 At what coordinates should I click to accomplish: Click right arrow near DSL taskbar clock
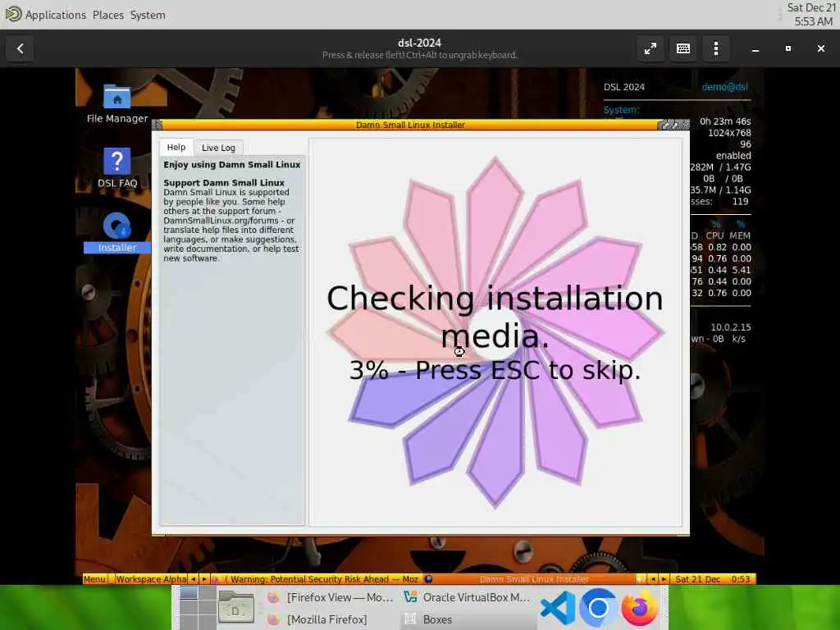tap(664, 579)
